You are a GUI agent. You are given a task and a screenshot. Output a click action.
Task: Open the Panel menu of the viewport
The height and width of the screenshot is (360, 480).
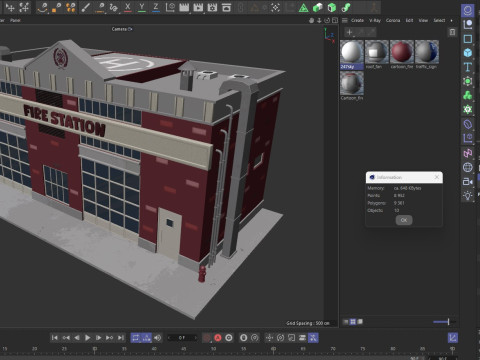click(x=15, y=20)
